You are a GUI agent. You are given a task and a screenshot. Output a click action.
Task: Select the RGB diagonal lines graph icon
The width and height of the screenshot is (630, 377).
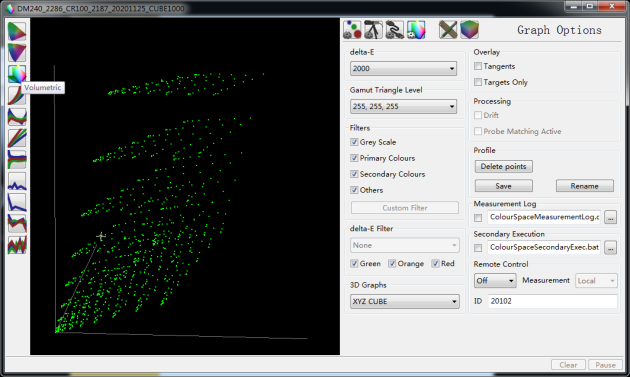(17, 138)
